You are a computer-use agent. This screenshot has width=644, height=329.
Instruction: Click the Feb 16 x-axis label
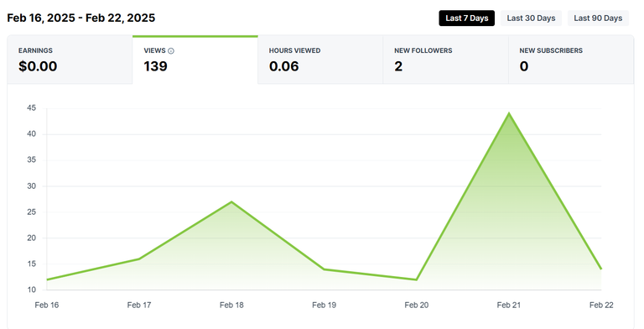[x=47, y=305]
